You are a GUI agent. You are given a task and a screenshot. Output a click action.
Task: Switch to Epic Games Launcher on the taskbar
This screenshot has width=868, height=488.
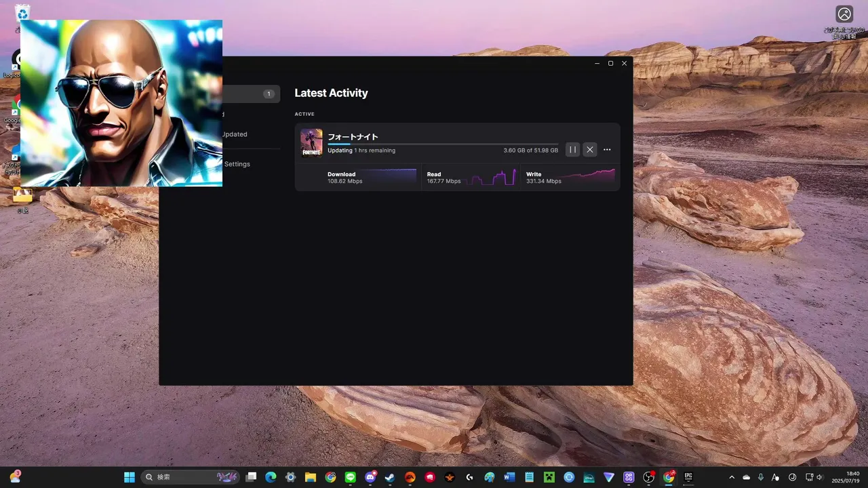pyautogui.click(x=688, y=477)
